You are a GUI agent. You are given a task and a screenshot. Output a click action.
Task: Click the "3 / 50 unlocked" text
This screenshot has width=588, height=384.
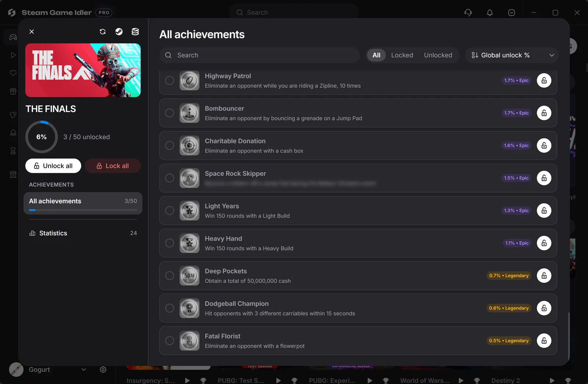[x=87, y=137]
